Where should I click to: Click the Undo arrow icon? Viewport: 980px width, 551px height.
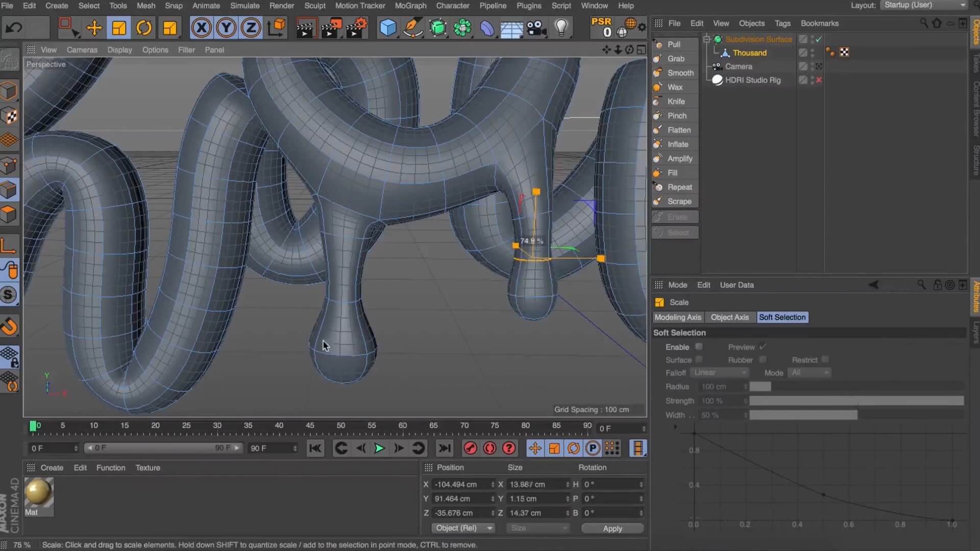14,28
